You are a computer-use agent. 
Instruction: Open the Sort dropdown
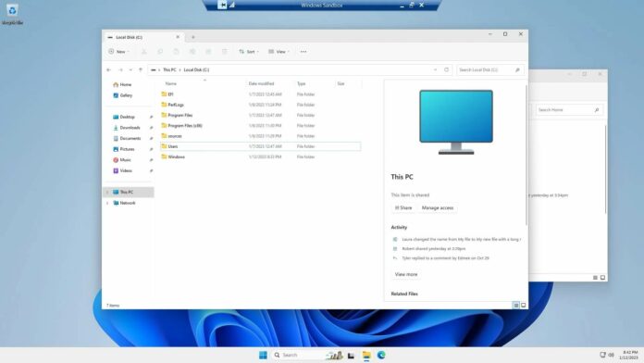pos(249,52)
